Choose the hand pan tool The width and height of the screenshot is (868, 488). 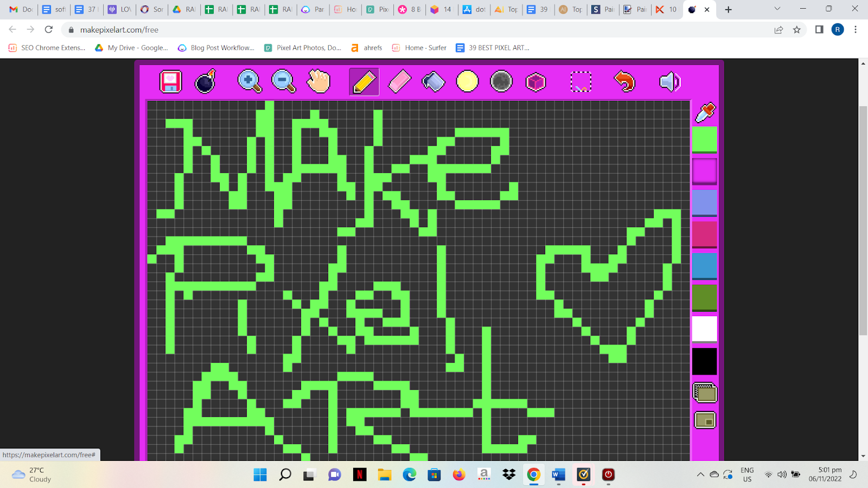click(318, 82)
